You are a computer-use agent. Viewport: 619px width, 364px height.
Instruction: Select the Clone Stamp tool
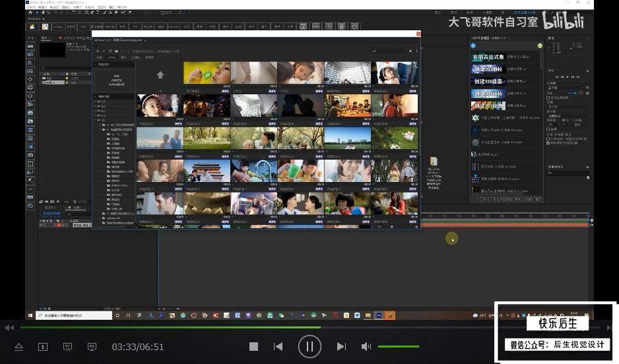pos(110,13)
